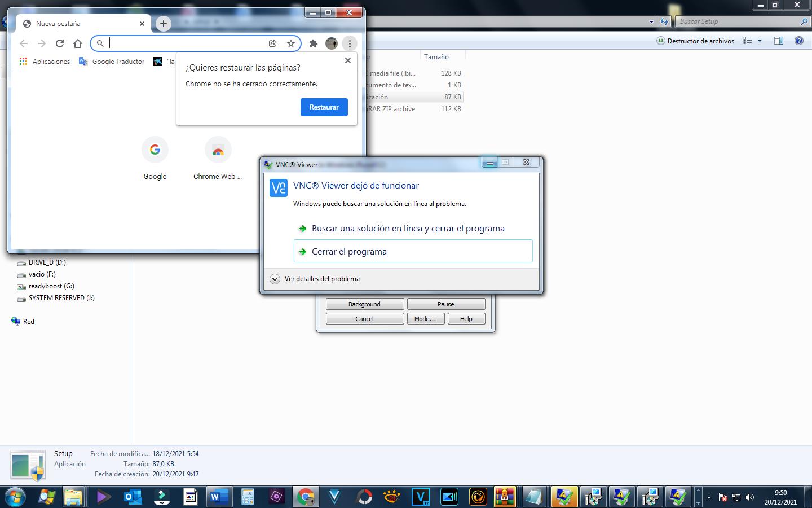Image resolution: width=812 pixels, height=508 pixels.
Task: Open the address bar history dropdown
Action: tap(651, 21)
